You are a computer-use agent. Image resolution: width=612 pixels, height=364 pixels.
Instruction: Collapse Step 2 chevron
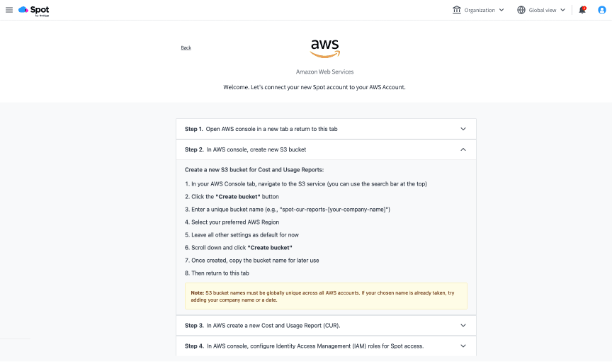pyautogui.click(x=463, y=149)
